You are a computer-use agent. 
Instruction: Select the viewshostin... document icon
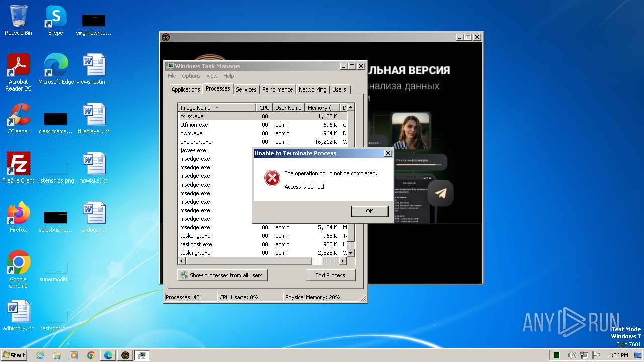(94, 69)
